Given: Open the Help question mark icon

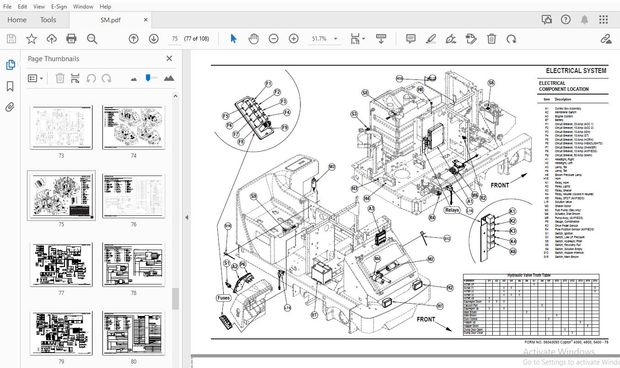Looking at the screenshot, I should (x=566, y=19).
